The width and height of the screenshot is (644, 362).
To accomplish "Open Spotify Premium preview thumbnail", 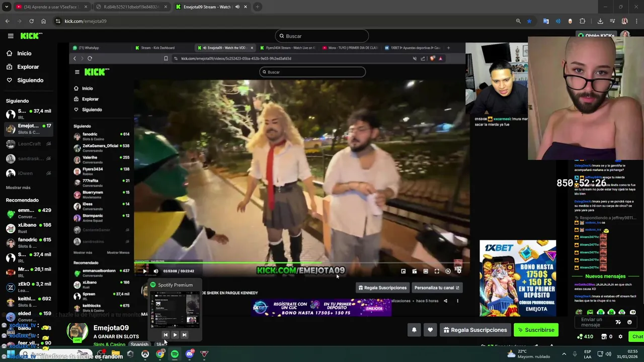I will 175,310.
